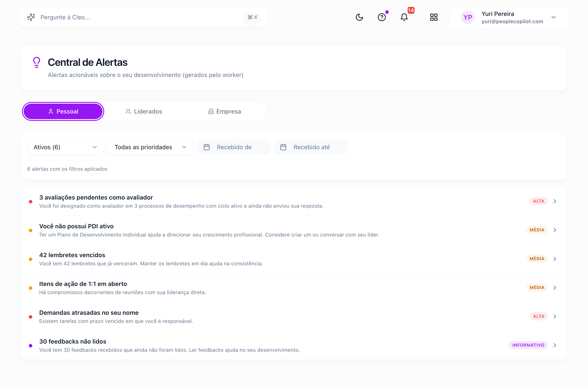Click the YP user avatar
Image resolution: width=588 pixels, height=387 pixels.
[468, 17]
